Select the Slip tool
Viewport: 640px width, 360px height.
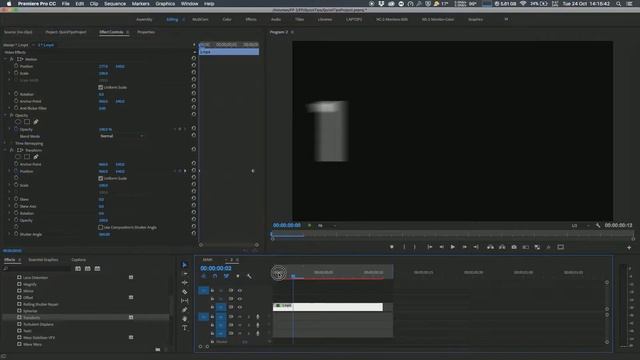point(185,301)
